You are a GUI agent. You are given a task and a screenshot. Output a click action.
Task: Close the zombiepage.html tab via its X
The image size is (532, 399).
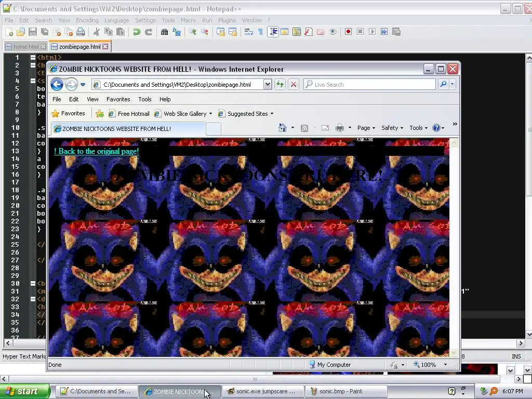click(105, 46)
